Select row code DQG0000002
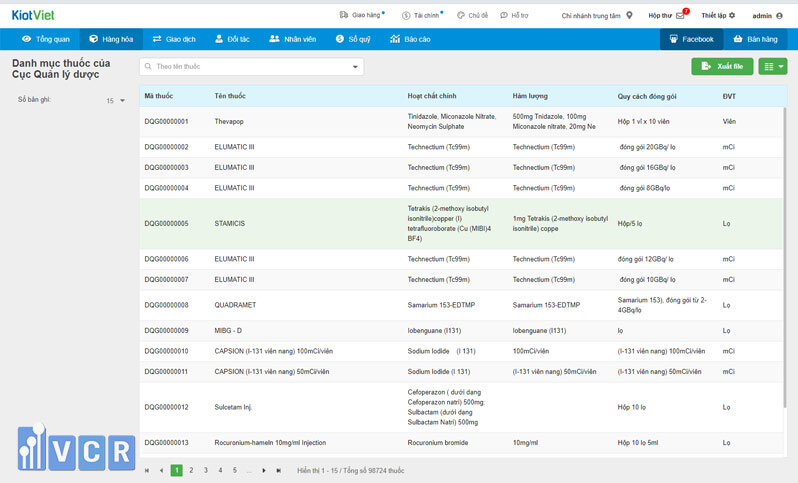This screenshot has height=483, width=798. click(x=166, y=147)
